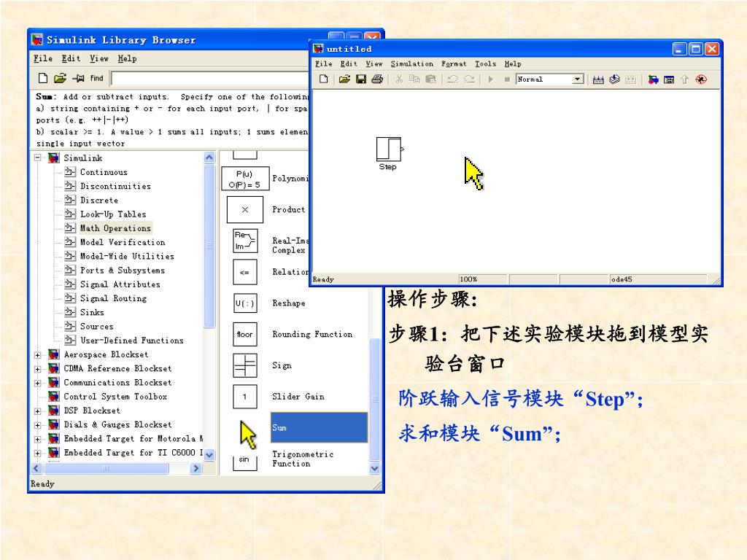Select Sources library in tree
This screenshot has width=747, height=560.
tap(97, 326)
